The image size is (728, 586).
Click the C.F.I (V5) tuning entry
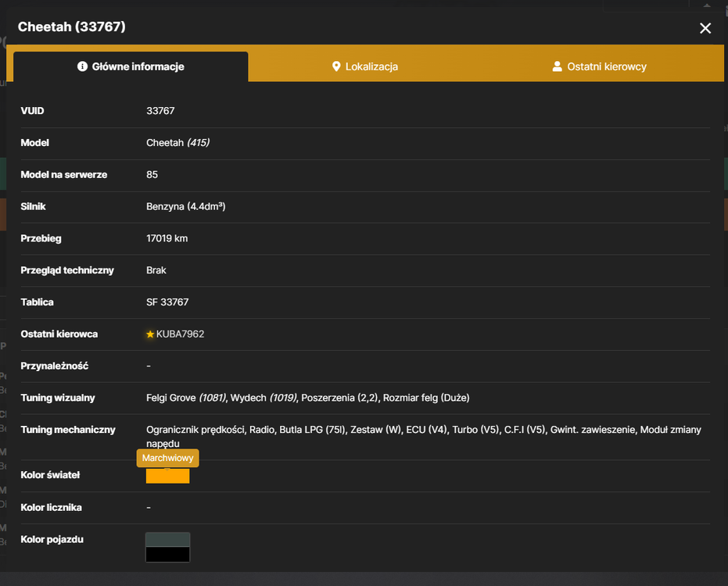pos(524,430)
